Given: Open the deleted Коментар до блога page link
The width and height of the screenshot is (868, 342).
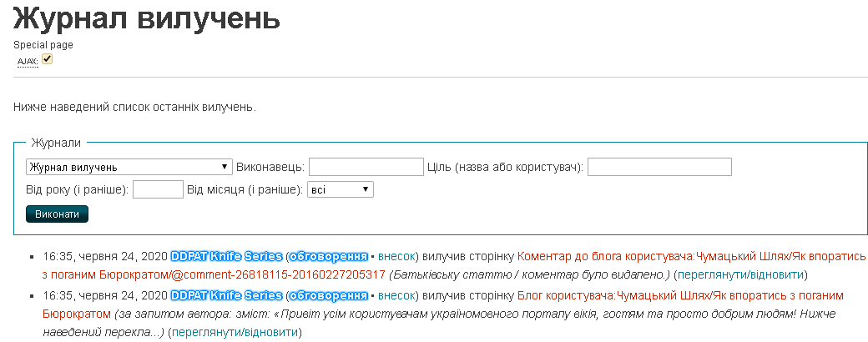Looking at the screenshot, I should (x=692, y=254).
